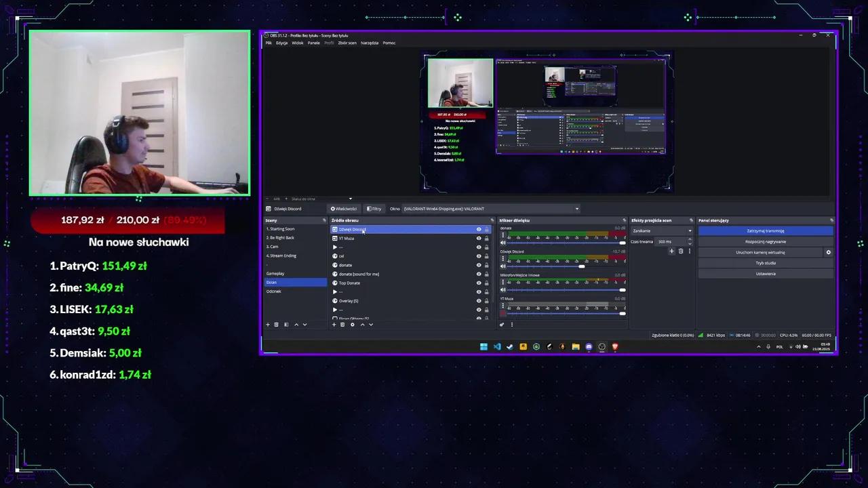
Task: Move the scene down in the Sceny panel
Action: click(304, 325)
